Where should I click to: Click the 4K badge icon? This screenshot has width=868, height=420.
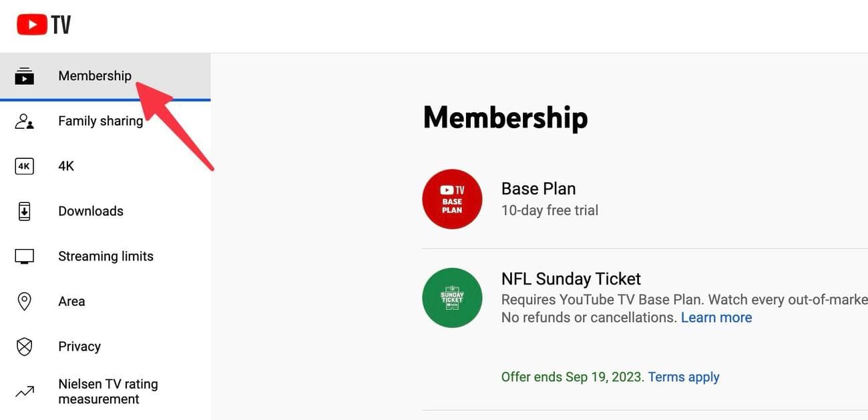[24, 166]
